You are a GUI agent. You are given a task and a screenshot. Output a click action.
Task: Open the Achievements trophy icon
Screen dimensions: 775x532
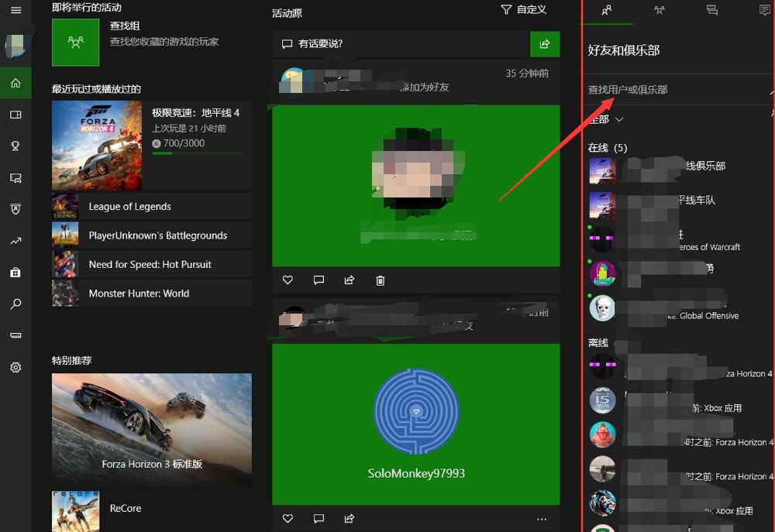[15, 146]
